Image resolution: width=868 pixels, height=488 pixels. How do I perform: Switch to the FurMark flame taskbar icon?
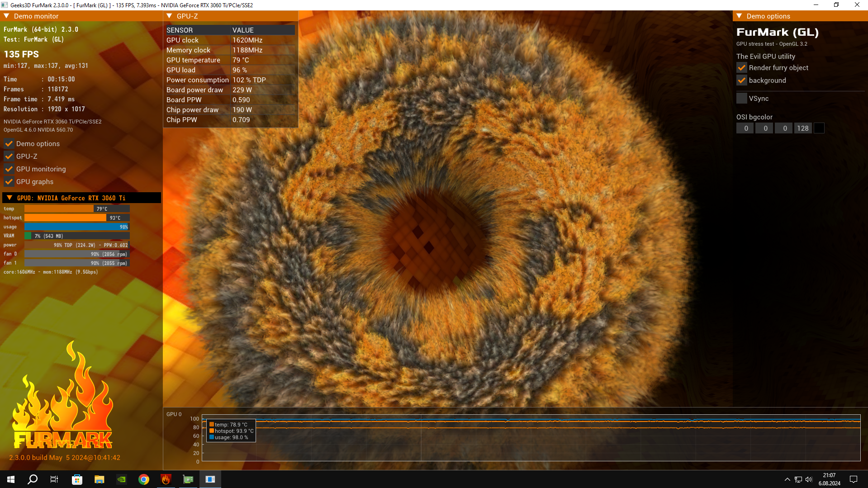click(x=166, y=479)
